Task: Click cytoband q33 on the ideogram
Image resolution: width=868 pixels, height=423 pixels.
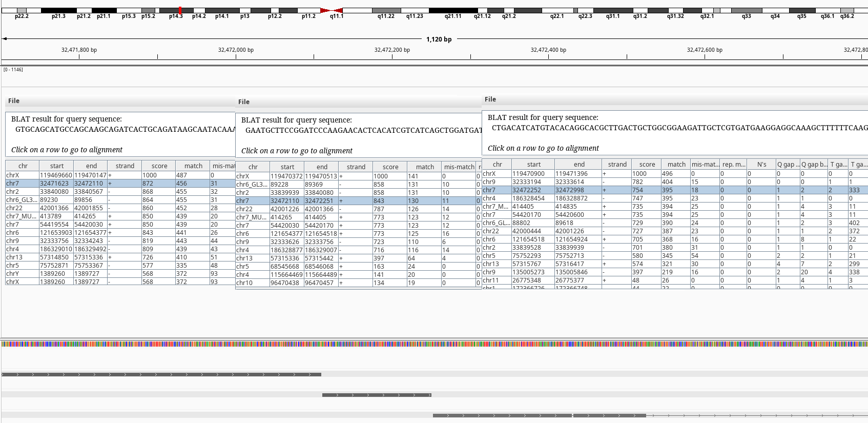Action: (747, 10)
